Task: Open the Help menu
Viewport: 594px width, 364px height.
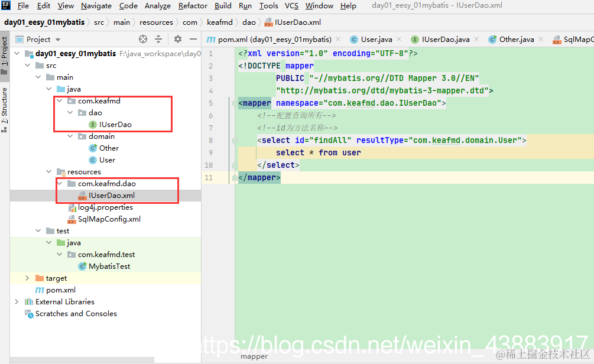Action: point(348,6)
